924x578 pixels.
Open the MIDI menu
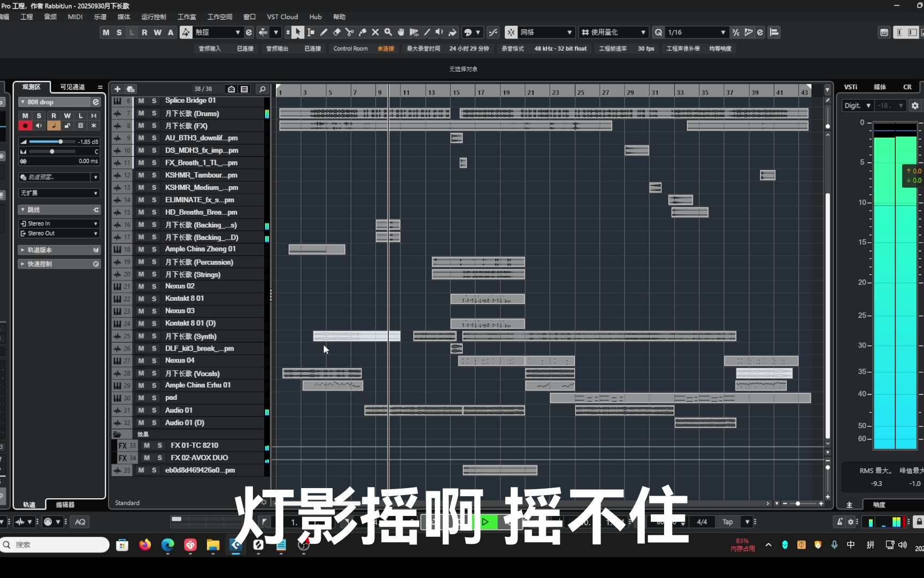(x=75, y=17)
